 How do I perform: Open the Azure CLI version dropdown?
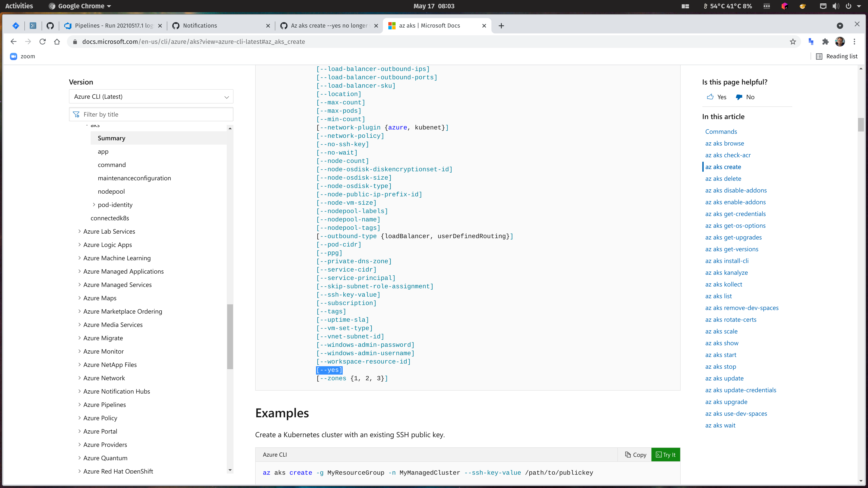coord(151,97)
